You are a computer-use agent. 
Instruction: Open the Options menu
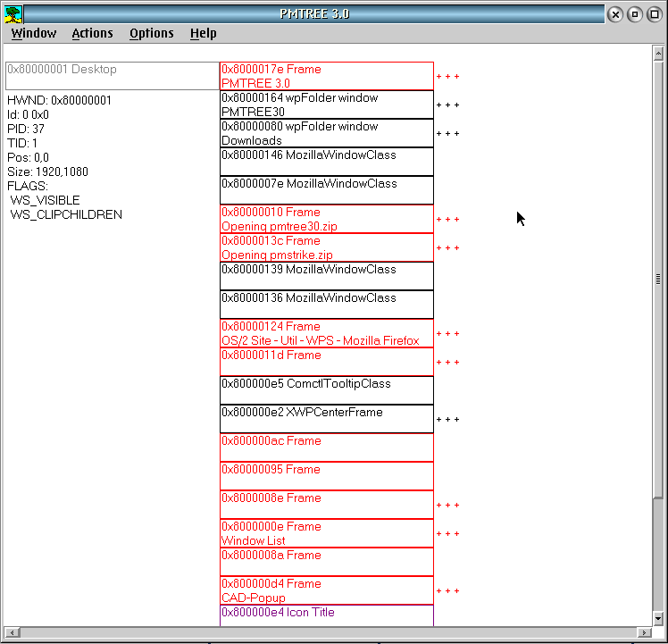click(152, 33)
